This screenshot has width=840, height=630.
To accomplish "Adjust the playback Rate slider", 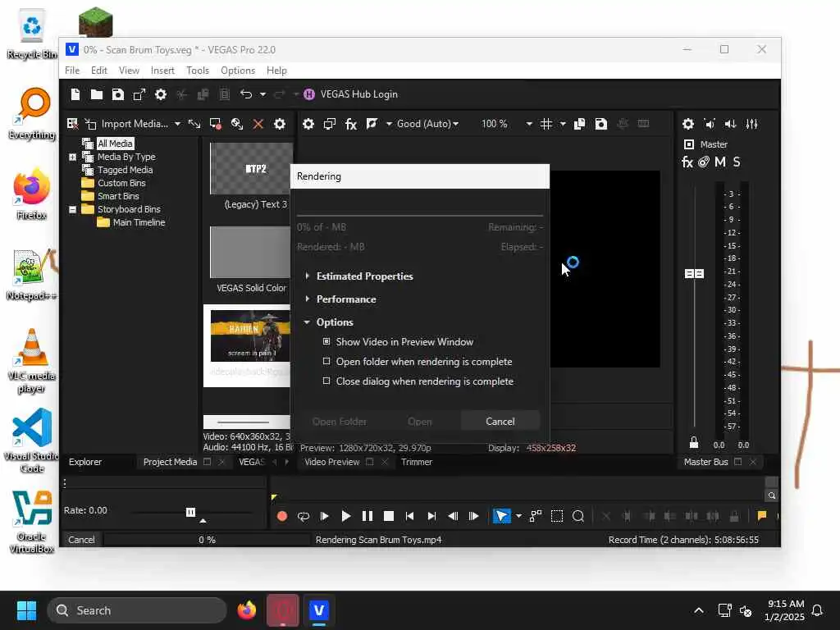I will (x=190, y=512).
